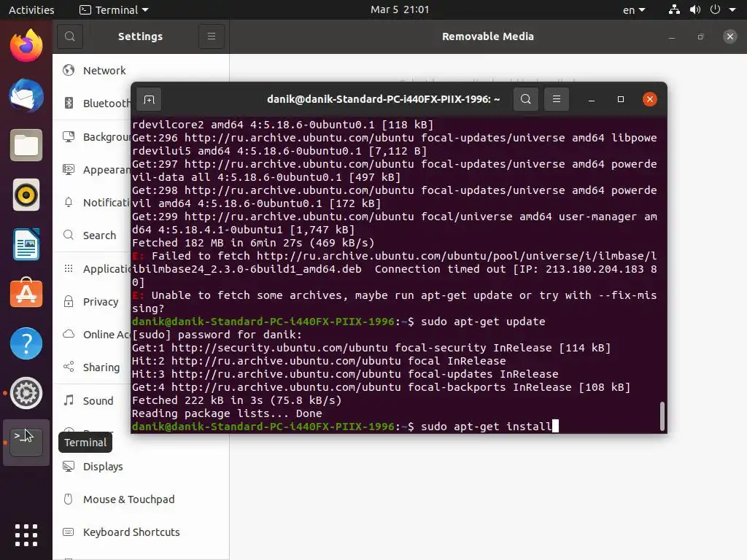Viewport: 747px width, 560px height.
Task: Select Appearance in Settings sidebar
Action: 92,169
